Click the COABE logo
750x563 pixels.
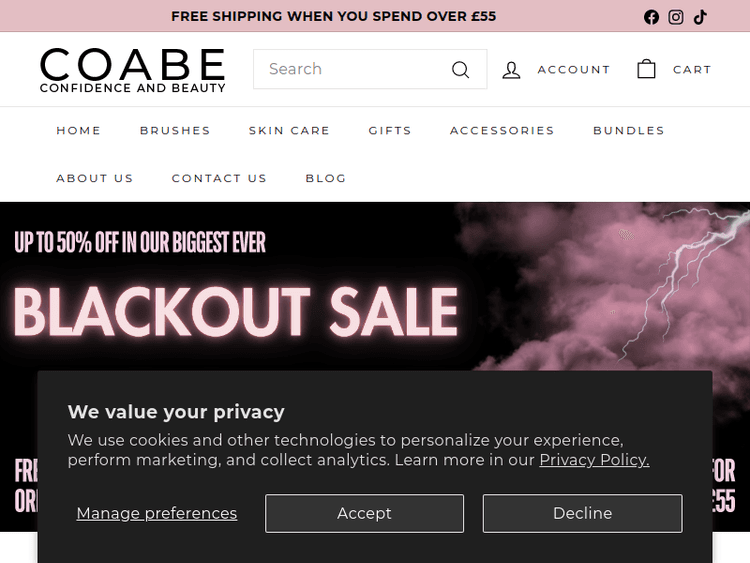[133, 69]
